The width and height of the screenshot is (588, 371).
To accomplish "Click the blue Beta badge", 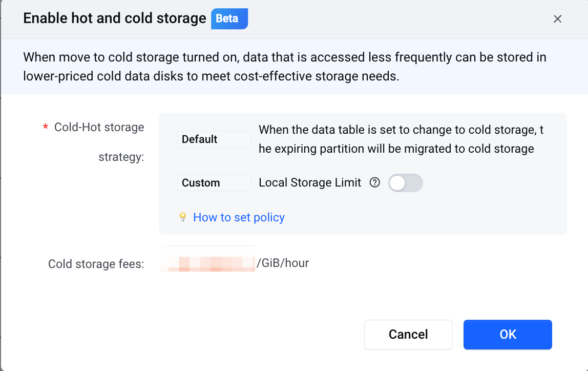I will point(229,19).
